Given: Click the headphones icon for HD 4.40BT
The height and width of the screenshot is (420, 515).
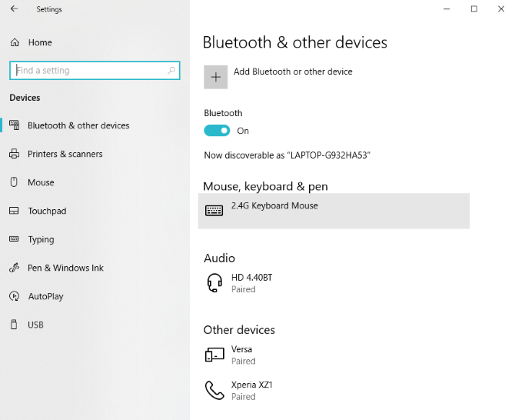Looking at the screenshot, I should coord(214,283).
